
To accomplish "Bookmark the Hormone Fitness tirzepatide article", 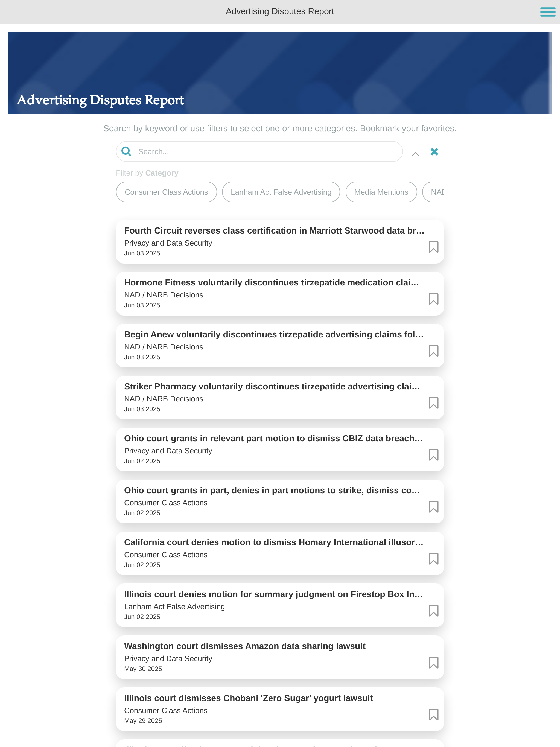I will [433, 299].
